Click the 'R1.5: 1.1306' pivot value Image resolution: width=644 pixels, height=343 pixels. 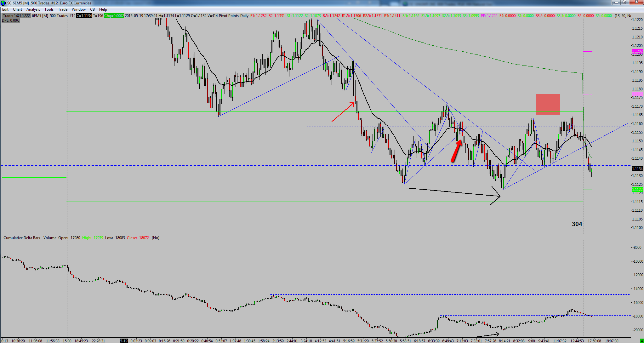pyautogui.click(x=351, y=16)
